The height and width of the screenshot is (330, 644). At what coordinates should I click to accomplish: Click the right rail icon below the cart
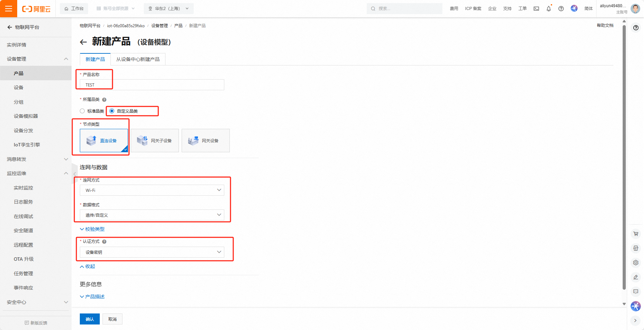point(636,248)
